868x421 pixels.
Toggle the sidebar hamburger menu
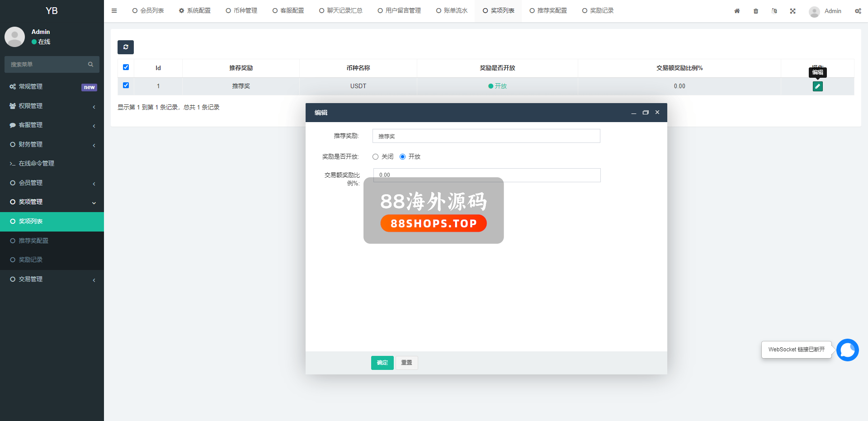(114, 11)
